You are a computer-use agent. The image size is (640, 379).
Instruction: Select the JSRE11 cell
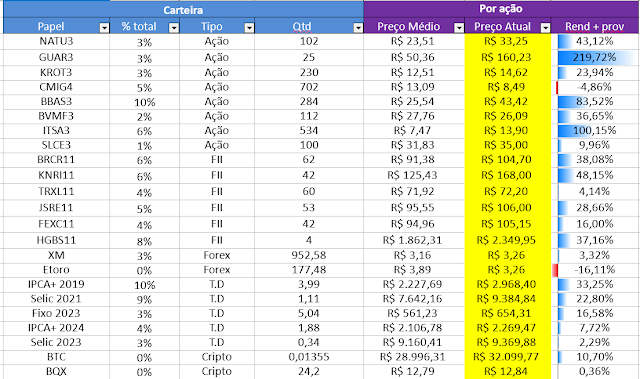[56, 208]
